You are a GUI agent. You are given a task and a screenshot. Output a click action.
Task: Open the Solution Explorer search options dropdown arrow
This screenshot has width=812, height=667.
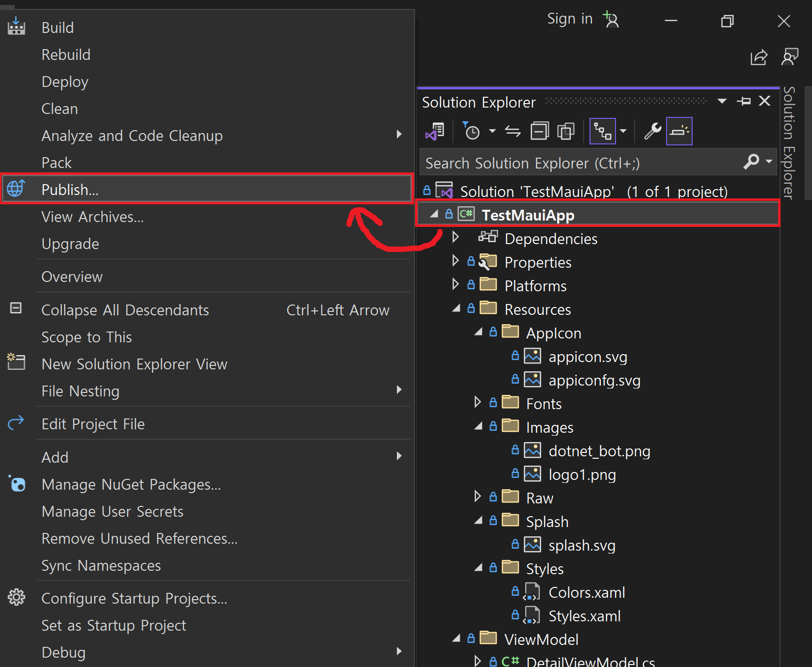coord(769,161)
